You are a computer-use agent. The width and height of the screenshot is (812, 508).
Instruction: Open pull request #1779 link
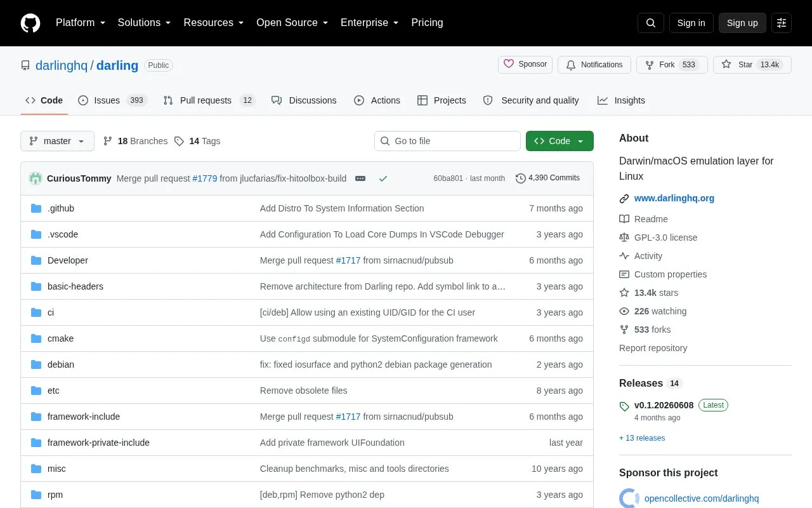tap(205, 178)
